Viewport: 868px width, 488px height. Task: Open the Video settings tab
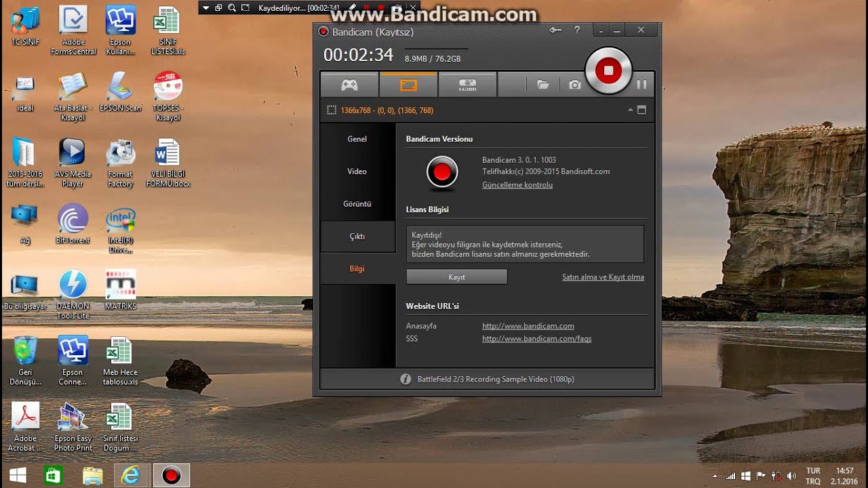pos(357,171)
